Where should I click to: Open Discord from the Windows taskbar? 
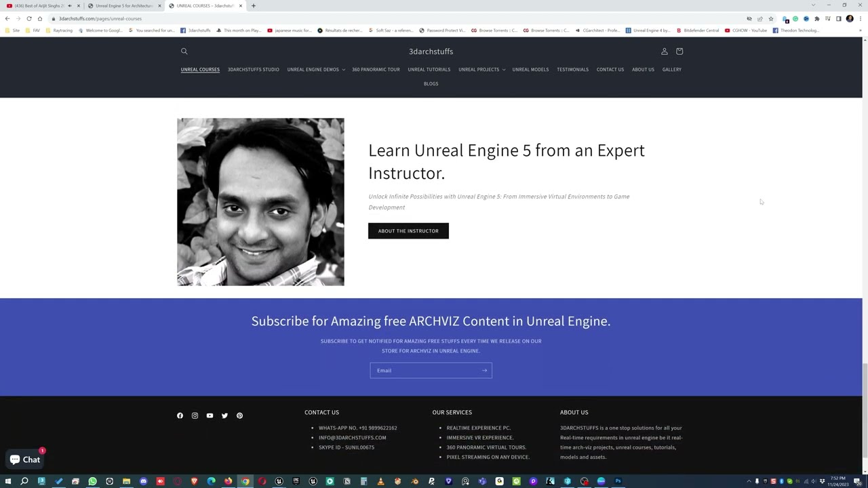pyautogui.click(x=143, y=481)
